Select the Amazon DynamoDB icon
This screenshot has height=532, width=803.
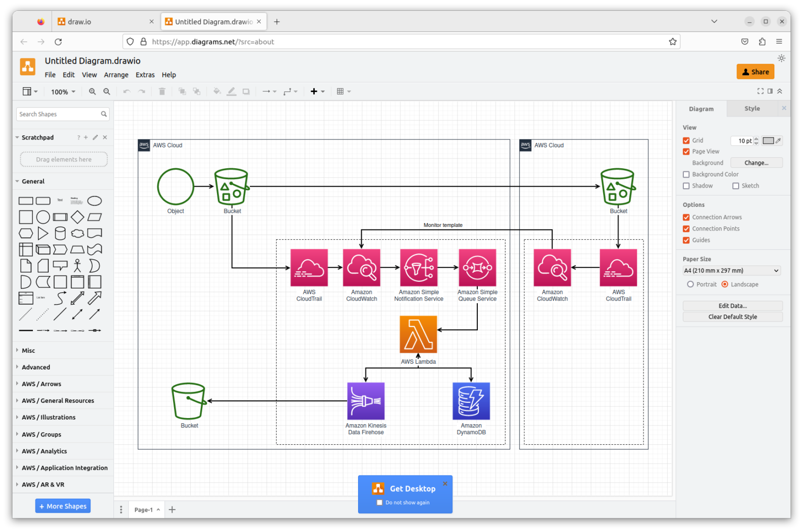(471, 401)
